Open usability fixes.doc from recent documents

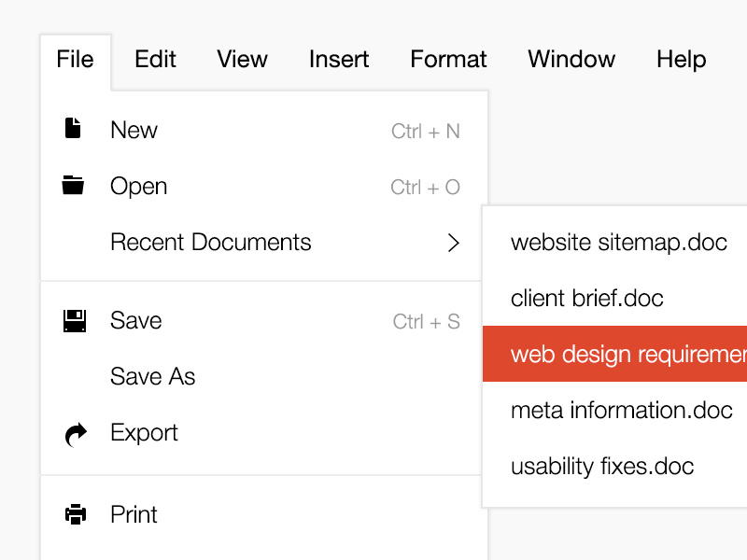pos(602,467)
